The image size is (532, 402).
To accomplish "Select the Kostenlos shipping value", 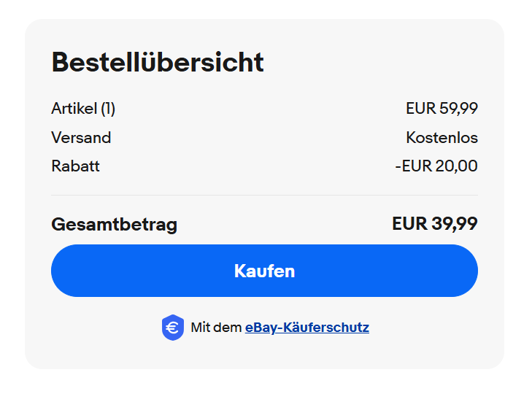I will click(x=442, y=137).
